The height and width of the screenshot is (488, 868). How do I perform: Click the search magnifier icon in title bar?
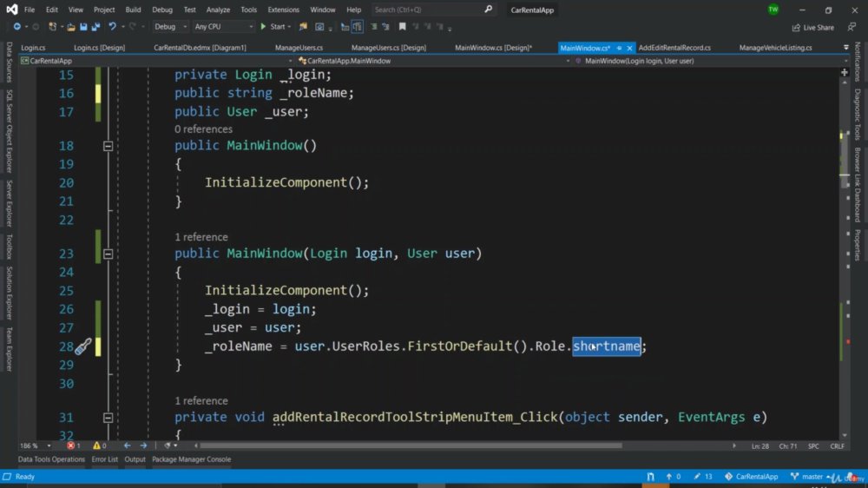(488, 10)
